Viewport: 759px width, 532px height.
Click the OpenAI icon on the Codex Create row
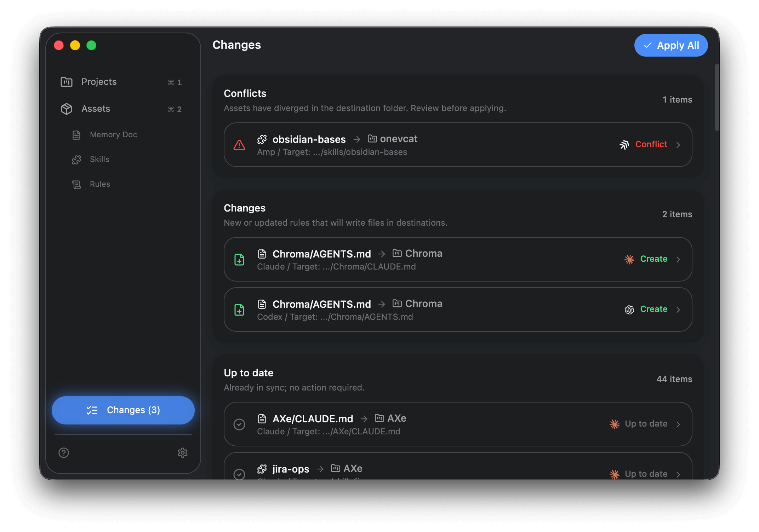pyautogui.click(x=629, y=310)
